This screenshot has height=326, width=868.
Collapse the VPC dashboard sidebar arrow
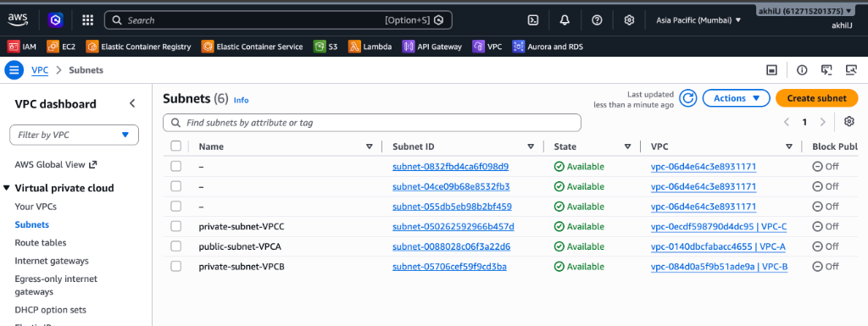coord(132,103)
